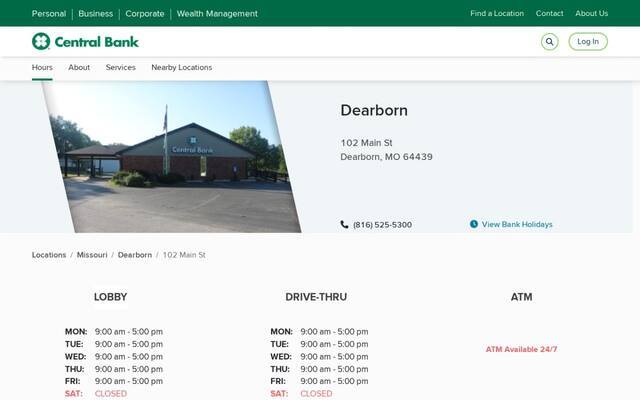Click Drive-Thru WED hours row
The image size is (640, 400).
(x=319, y=356)
